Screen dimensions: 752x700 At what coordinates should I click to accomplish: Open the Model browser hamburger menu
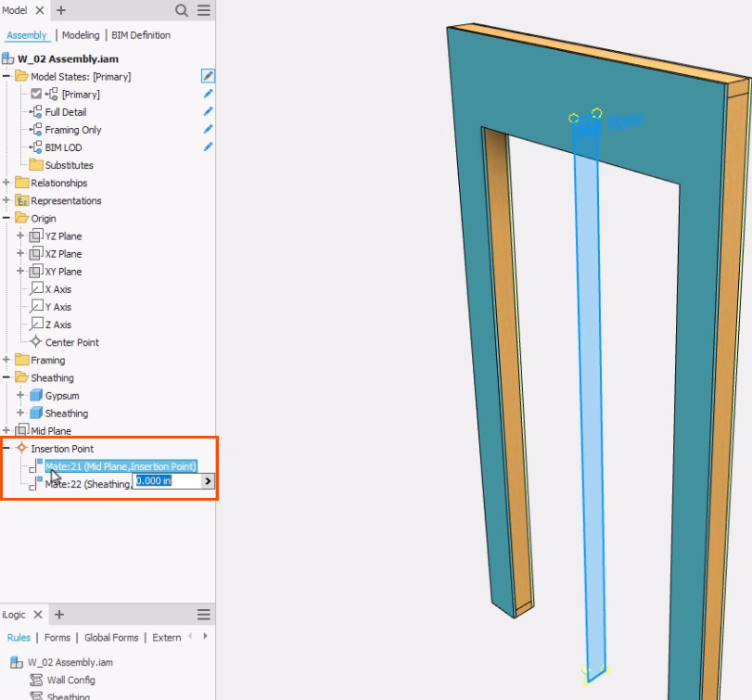coord(204,10)
